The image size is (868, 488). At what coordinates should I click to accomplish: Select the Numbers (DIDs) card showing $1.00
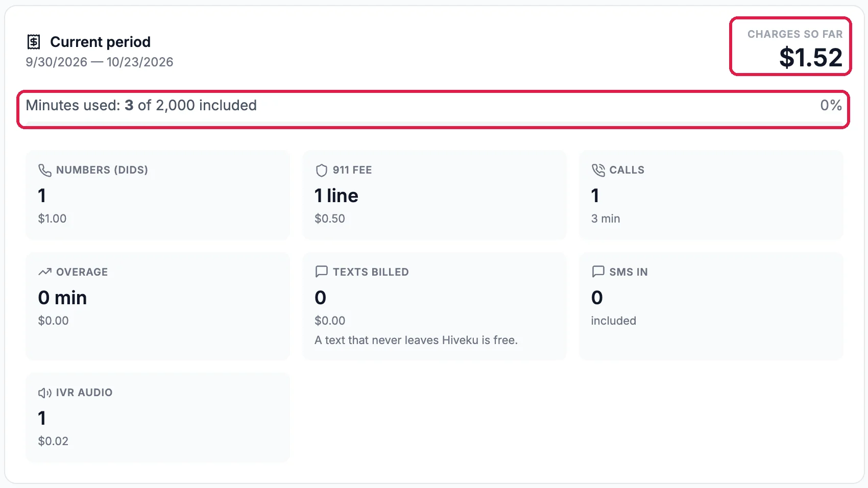(158, 195)
